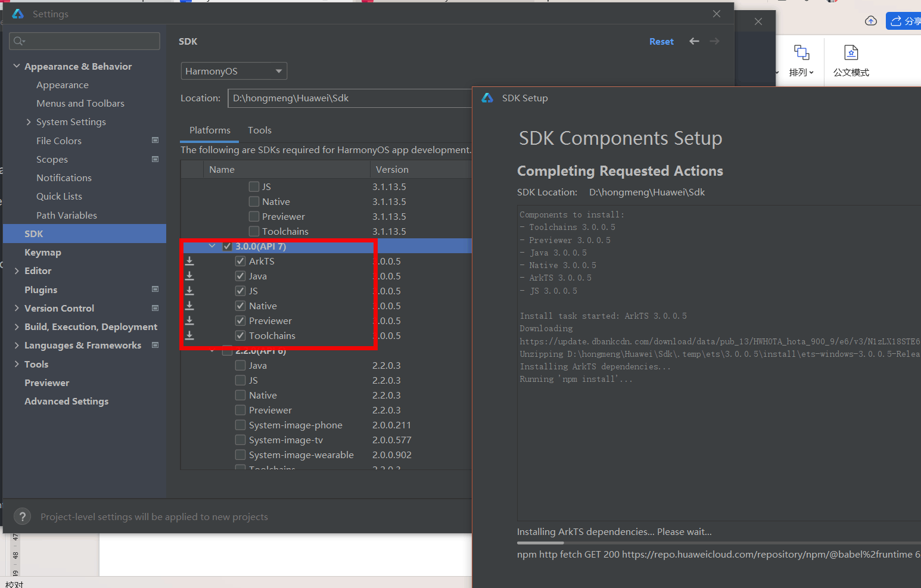Click the 公文模式 document icon in background window
The image size is (921, 588).
point(851,52)
